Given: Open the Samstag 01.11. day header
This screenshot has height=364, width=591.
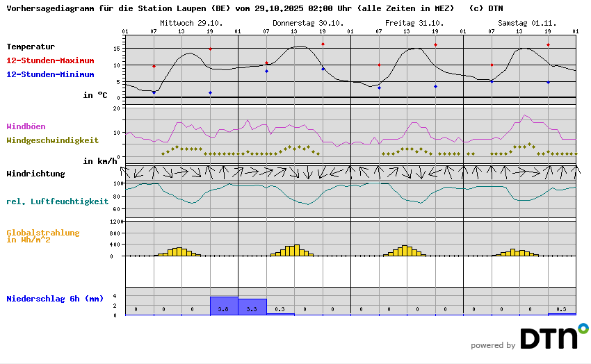Looking at the screenshot, I should [x=526, y=23].
